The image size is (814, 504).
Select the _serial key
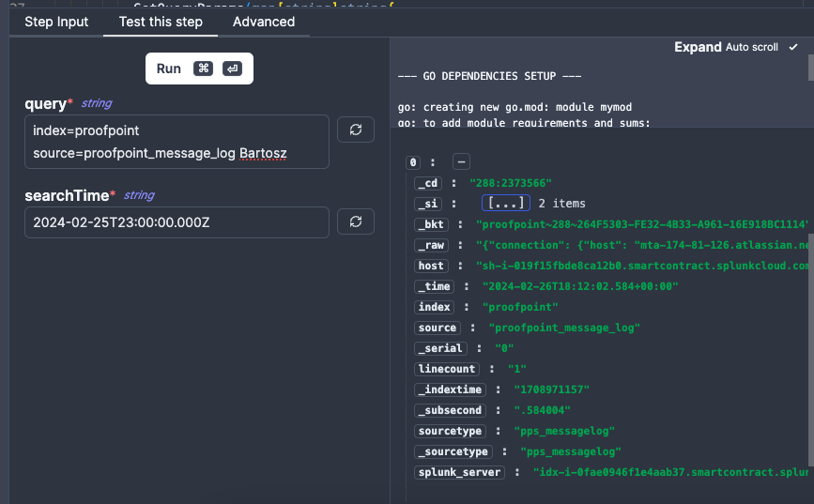[x=440, y=348]
